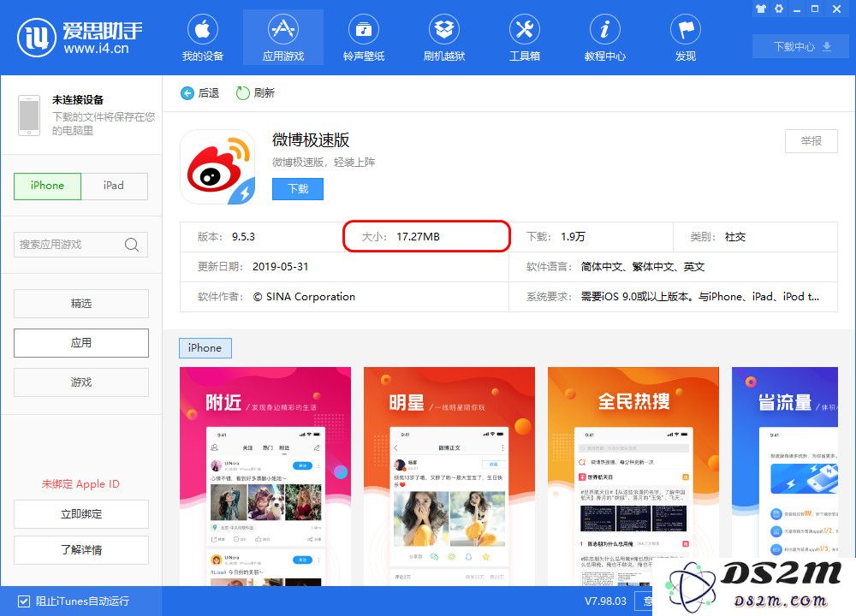Click the category value 社交
The width and height of the screenshot is (856, 616).
pyautogui.click(x=735, y=237)
